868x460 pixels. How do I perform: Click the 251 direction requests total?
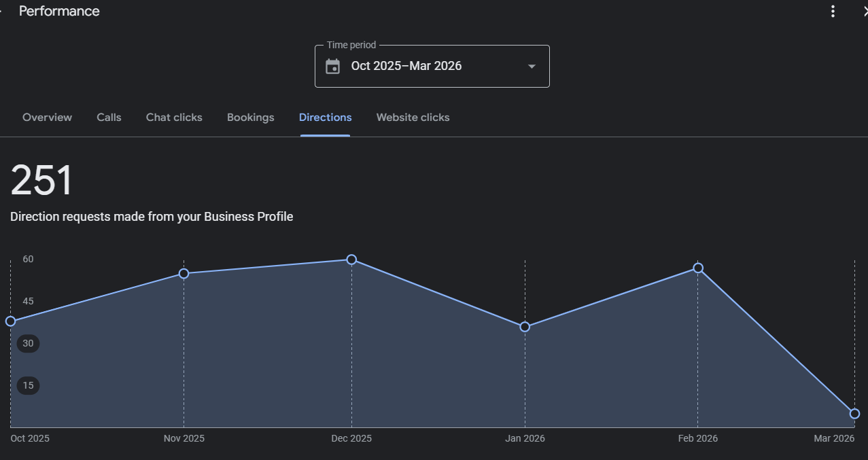point(41,181)
